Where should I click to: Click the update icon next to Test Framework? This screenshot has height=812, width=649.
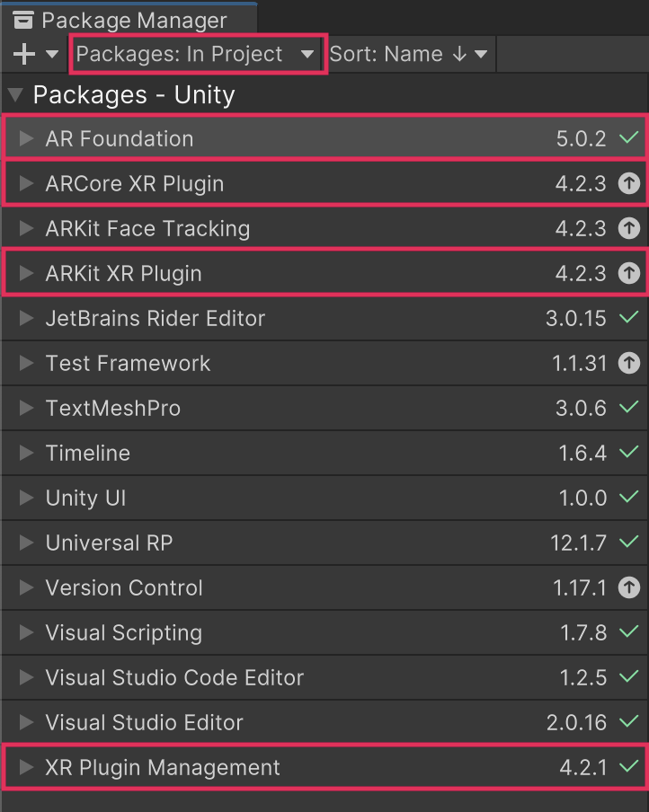point(629,364)
